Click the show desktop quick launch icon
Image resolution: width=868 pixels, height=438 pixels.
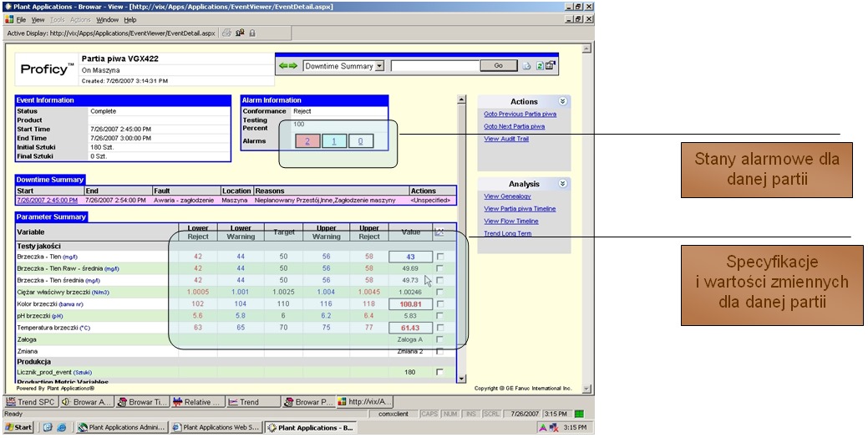[47, 427]
